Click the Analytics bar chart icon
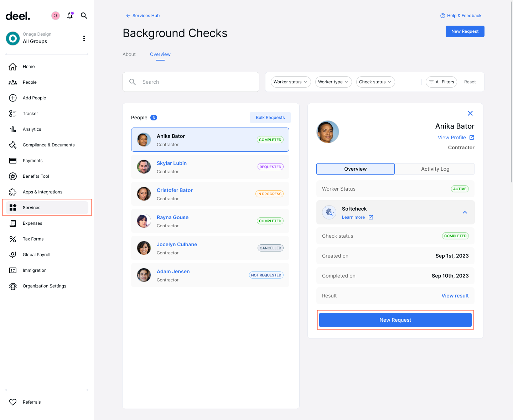 pos(13,129)
